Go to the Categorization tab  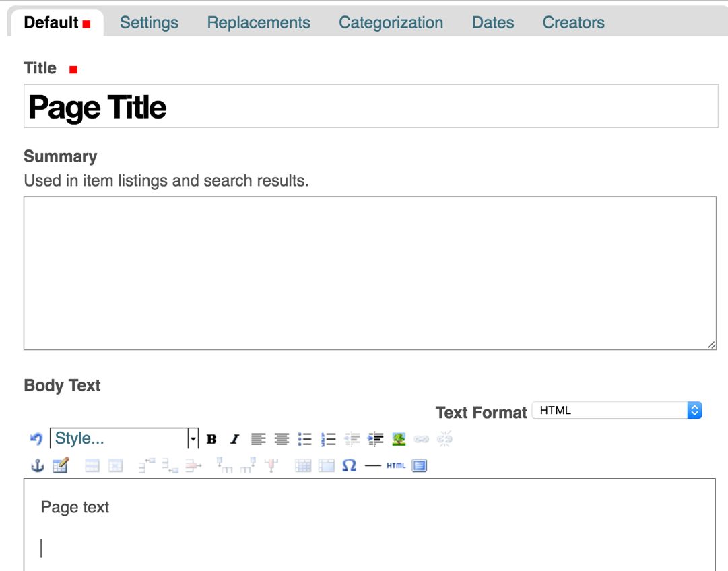[391, 22]
